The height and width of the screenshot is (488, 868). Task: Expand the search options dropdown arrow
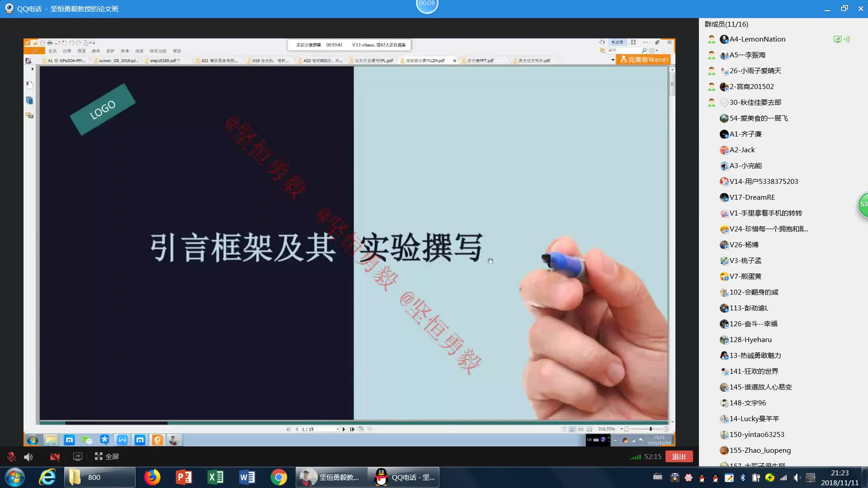pos(657,51)
